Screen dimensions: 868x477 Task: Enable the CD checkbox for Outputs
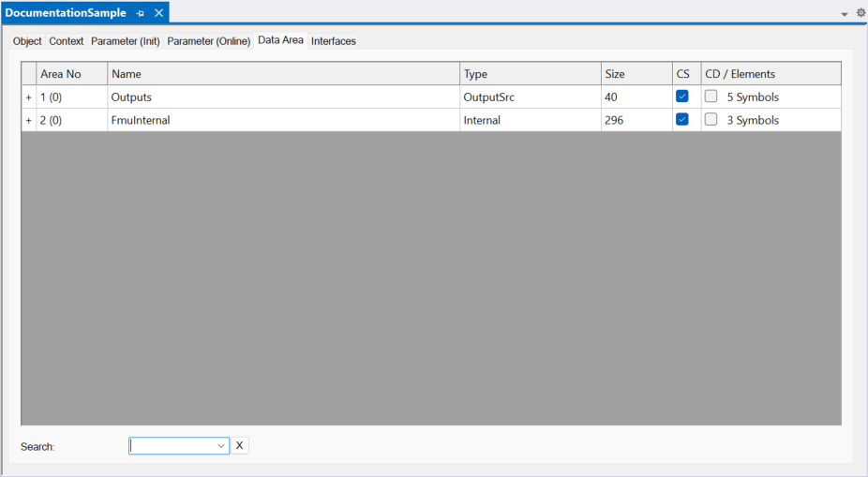click(x=711, y=97)
